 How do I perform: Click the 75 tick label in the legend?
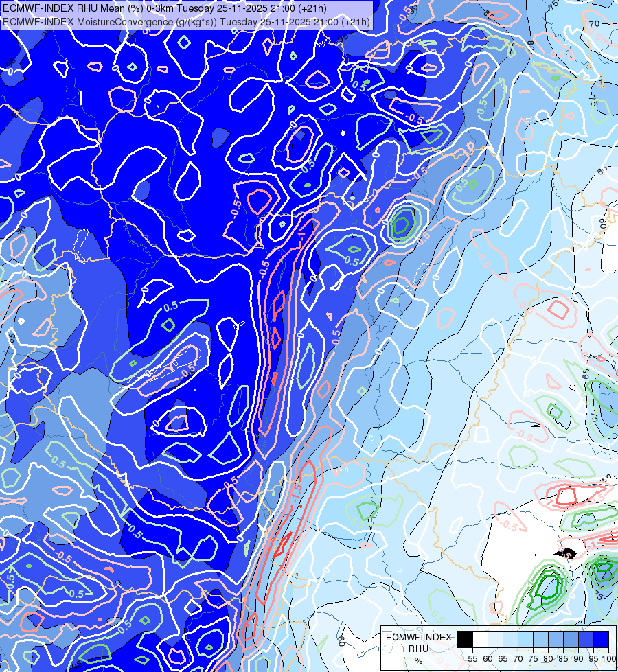(x=533, y=659)
